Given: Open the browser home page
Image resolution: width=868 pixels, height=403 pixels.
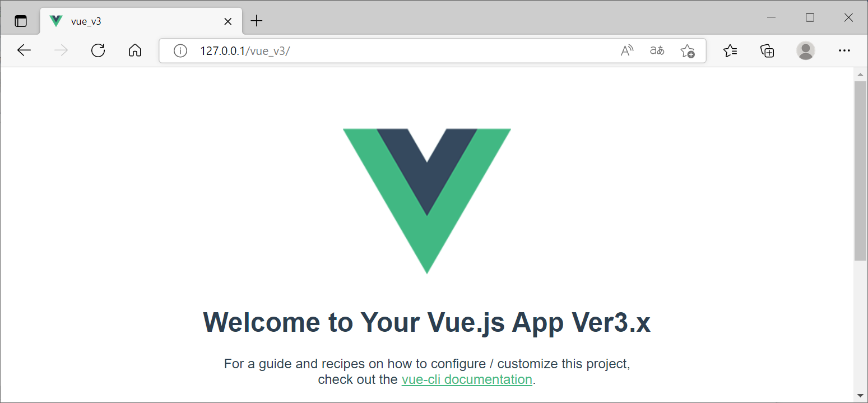Looking at the screenshot, I should coord(134,50).
